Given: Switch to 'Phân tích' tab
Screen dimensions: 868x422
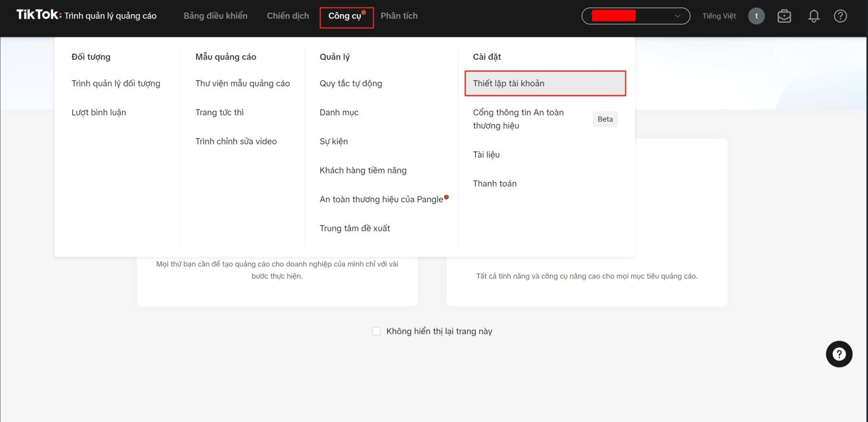Looking at the screenshot, I should tap(399, 16).
